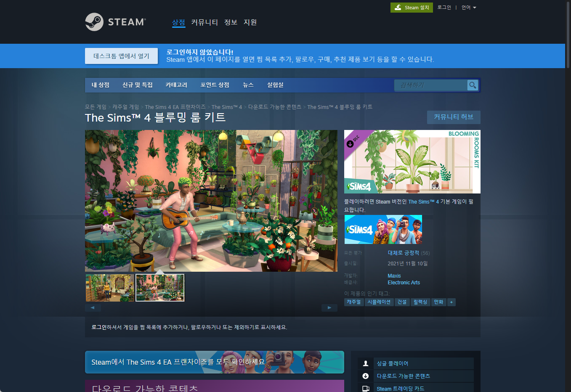
Task: Click the Sims 4 EA franchise banner
Action: (215, 362)
